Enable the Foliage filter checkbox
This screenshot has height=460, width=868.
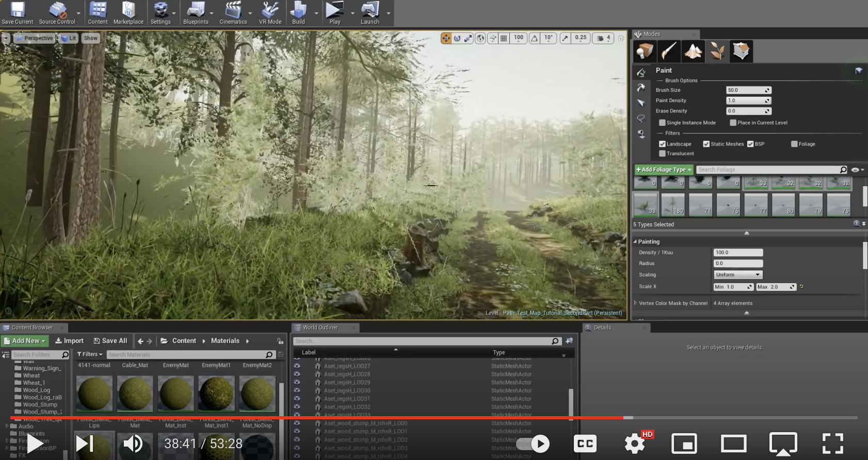[794, 144]
